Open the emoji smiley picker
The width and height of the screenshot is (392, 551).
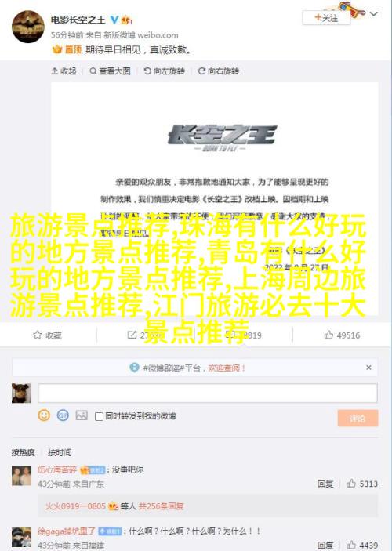click(44, 415)
